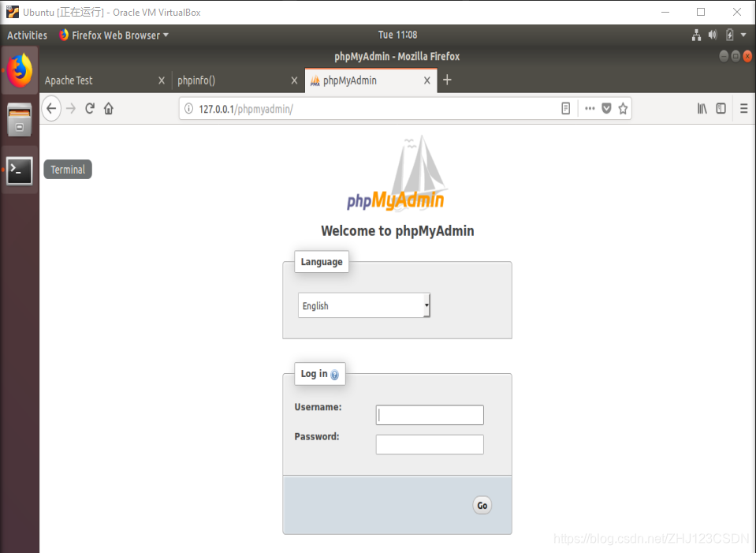Screen dimensions: 756x553
Task: Close the Firefox window
Action: 747,57
